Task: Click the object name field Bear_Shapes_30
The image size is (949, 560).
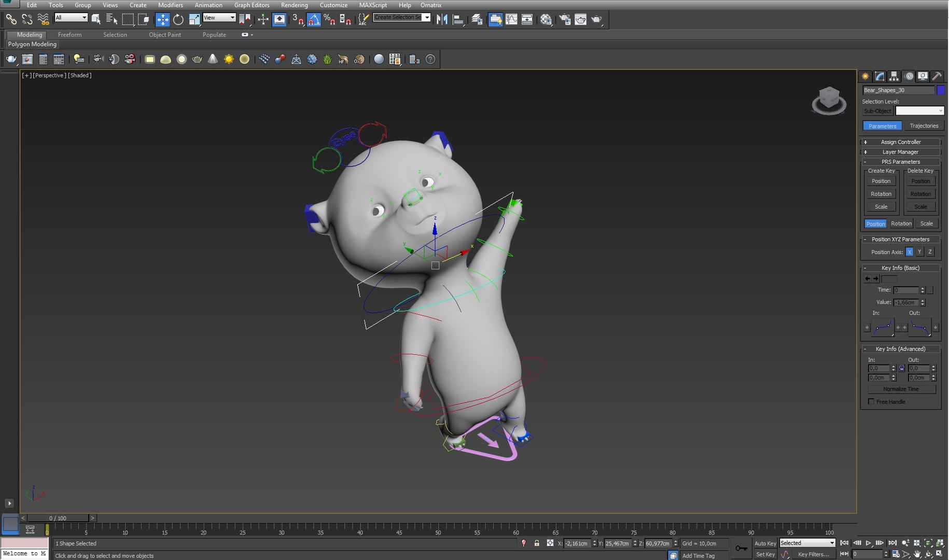Action: [898, 90]
